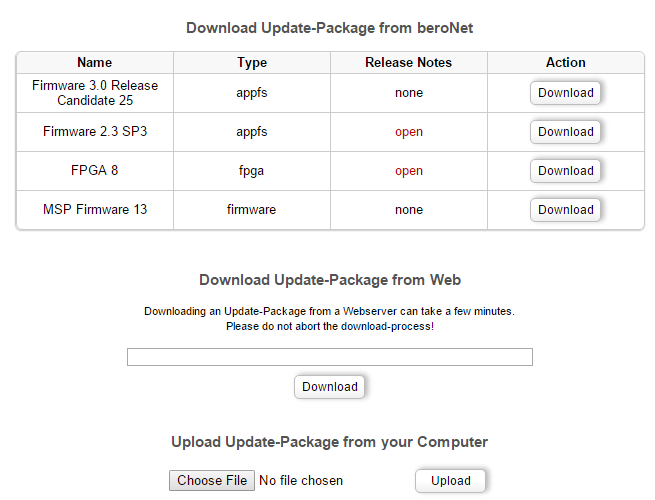
Task: Select the MSP Firmware 13 name cell
Action: pos(95,209)
